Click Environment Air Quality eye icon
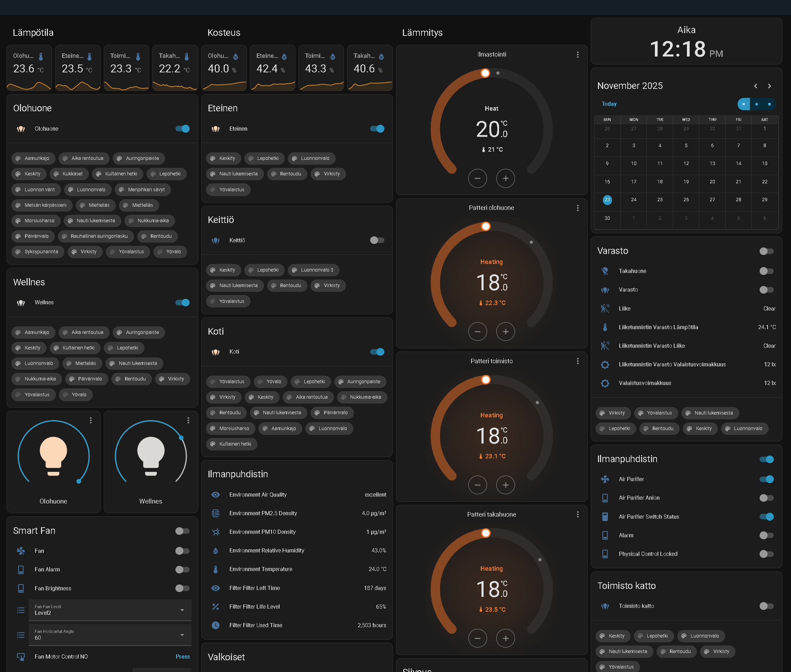Viewport: 791px width, 672px height. [215, 495]
